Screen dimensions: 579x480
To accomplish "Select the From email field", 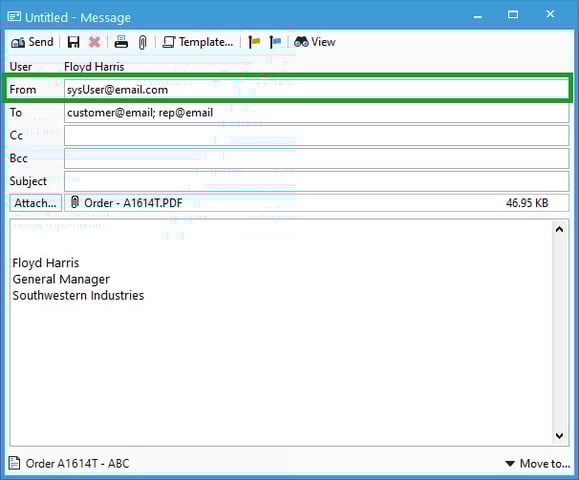I will coord(316,90).
